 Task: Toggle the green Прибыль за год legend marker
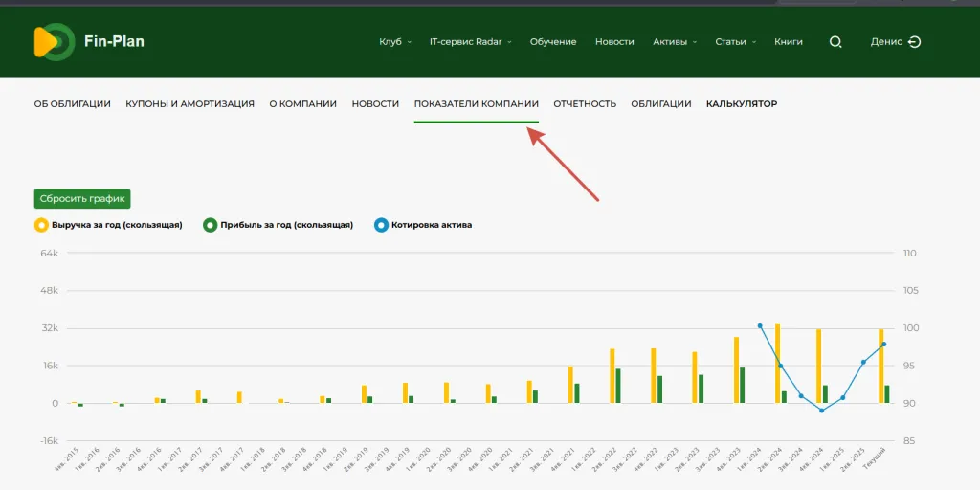click(210, 225)
